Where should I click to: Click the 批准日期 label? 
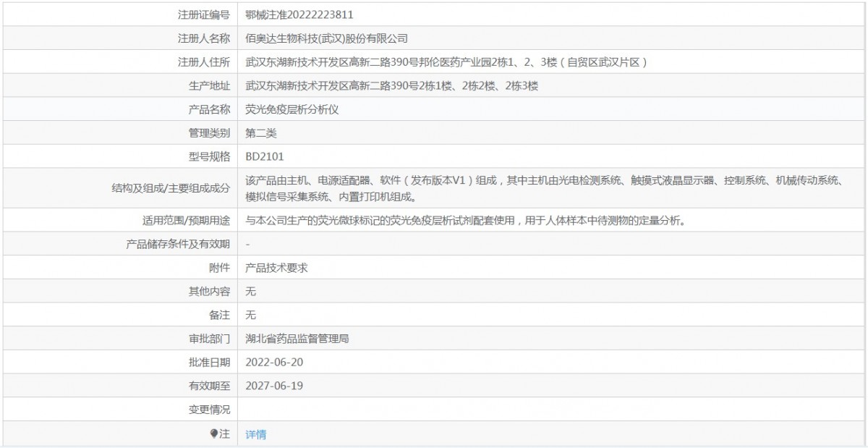pos(209,362)
